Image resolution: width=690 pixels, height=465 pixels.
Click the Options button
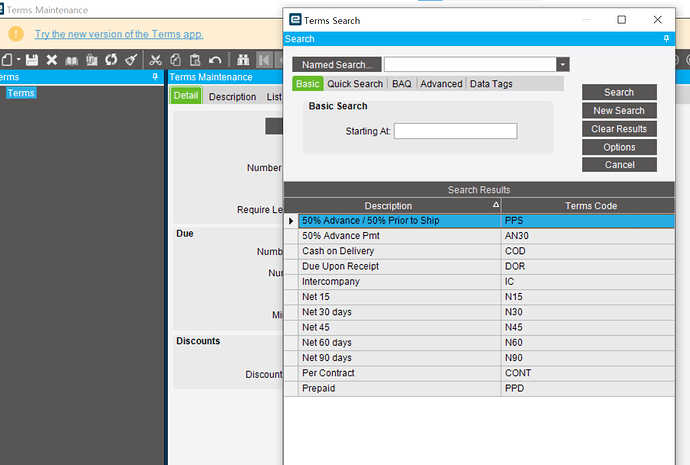coord(619,147)
